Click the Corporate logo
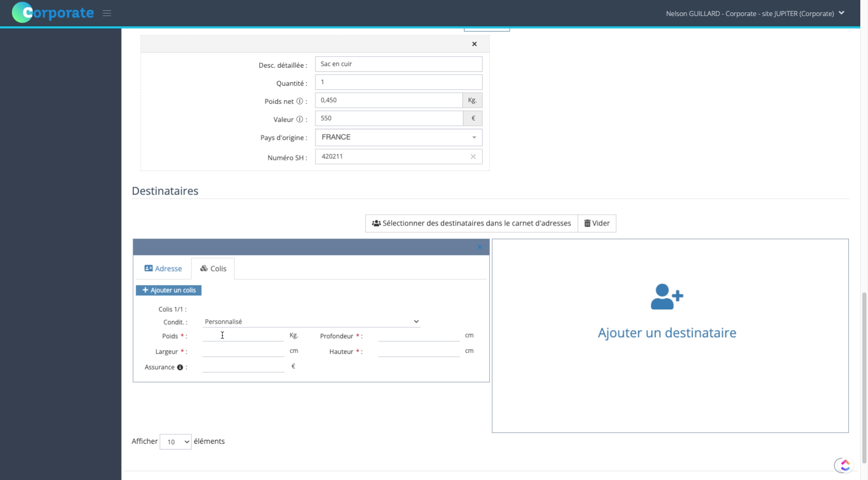Screen dimensions: 868x480 (x=53, y=13)
